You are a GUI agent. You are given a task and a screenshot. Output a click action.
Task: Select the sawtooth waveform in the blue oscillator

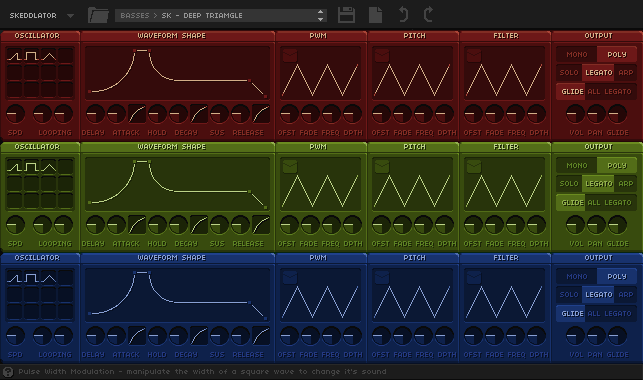(x=14, y=278)
